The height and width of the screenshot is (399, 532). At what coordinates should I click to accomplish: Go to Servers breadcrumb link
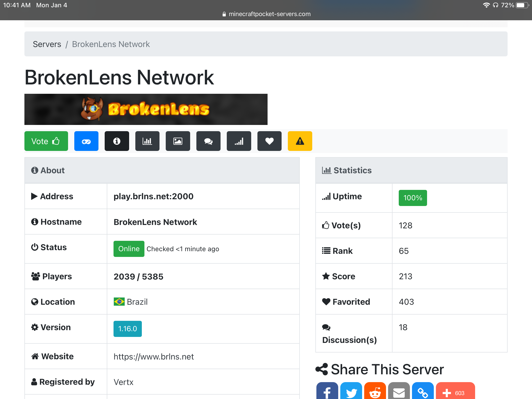(47, 44)
